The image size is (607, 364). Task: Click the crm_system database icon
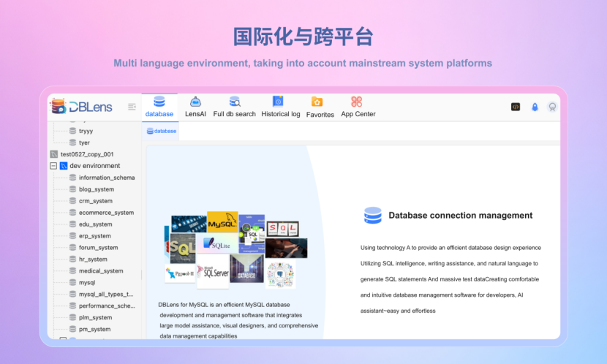pos(72,201)
